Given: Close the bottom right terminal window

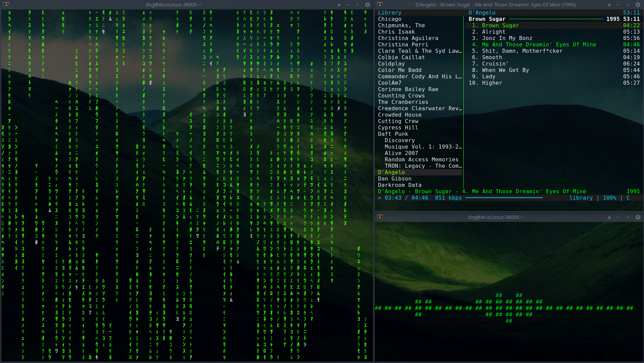Looking at the screenshot, I should [x=638, y=217].
